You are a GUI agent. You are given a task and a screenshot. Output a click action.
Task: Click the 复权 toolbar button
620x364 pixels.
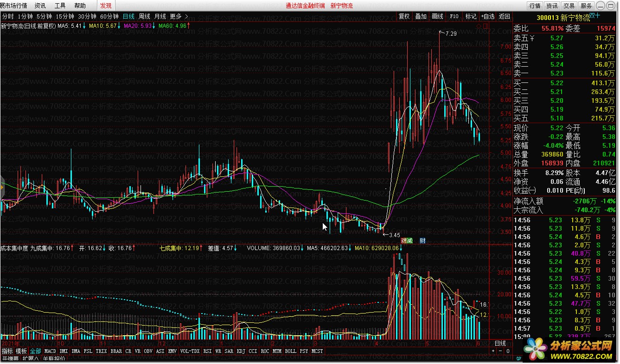[x=404, y=16]
